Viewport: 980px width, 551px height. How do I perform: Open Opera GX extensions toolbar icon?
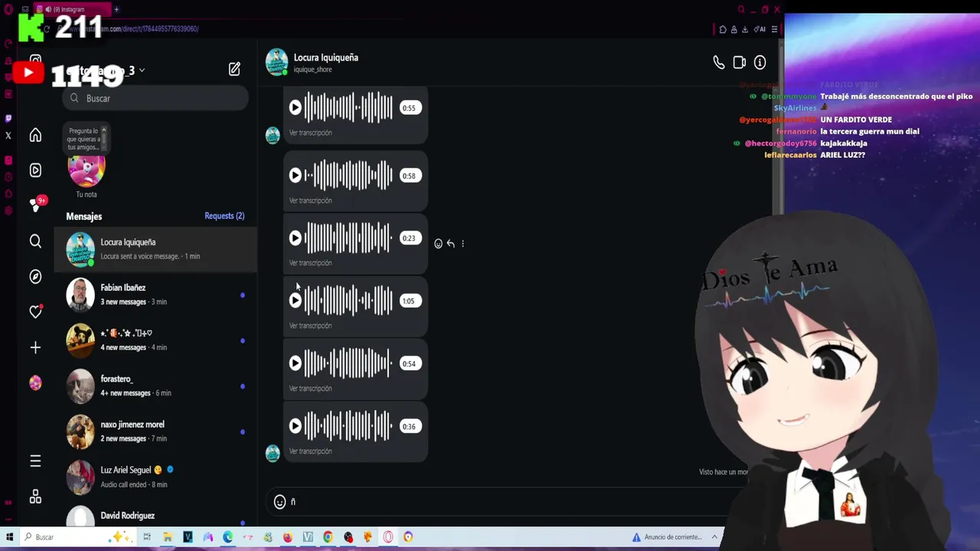tap(723, 29)
